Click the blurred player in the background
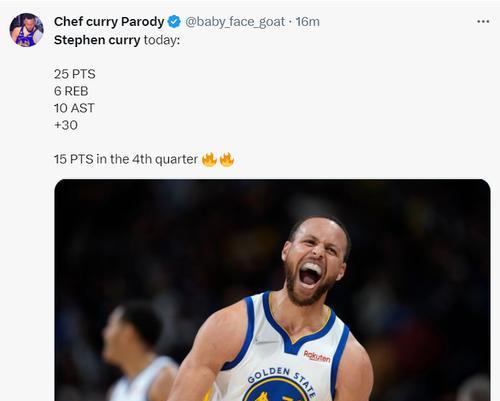 click(x=137, y=352)
